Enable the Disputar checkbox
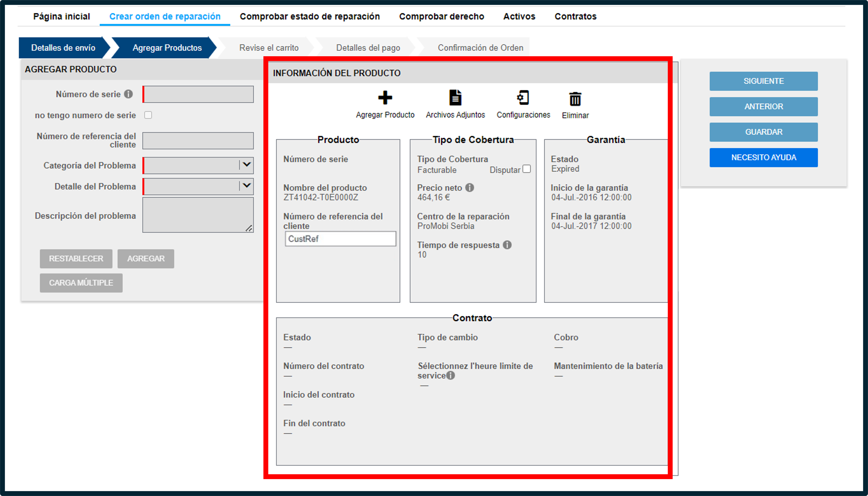The width and height of the screenshot is (868, 496). (x=527, y=169)
